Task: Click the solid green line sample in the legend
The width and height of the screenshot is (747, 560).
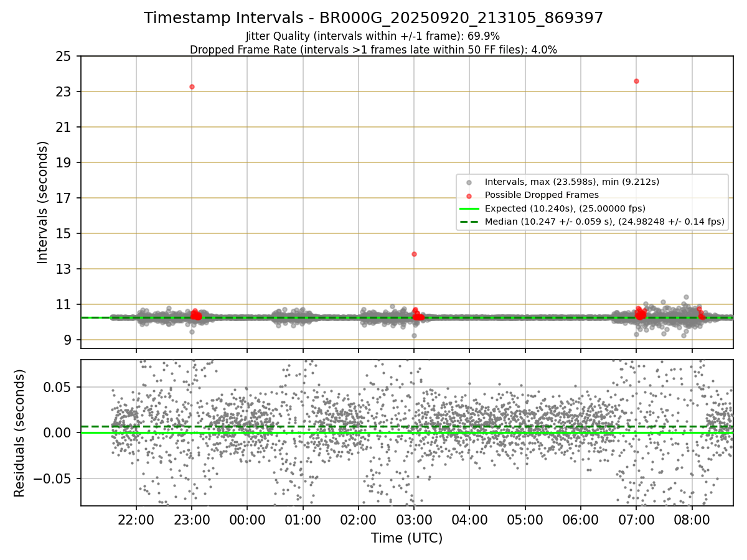Action: click(x=469, y=208)
